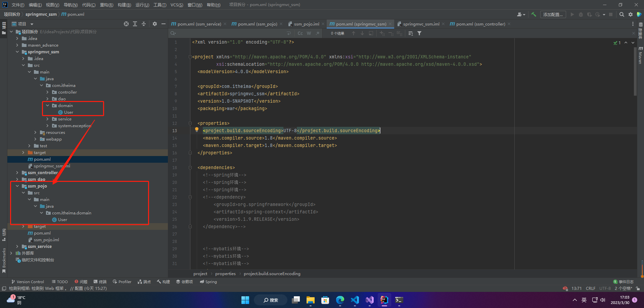The height and width of the screenshot is (308, 644).
Task: Open Visual Studio Code from the taskbar
Action: [x=355, y=300]
